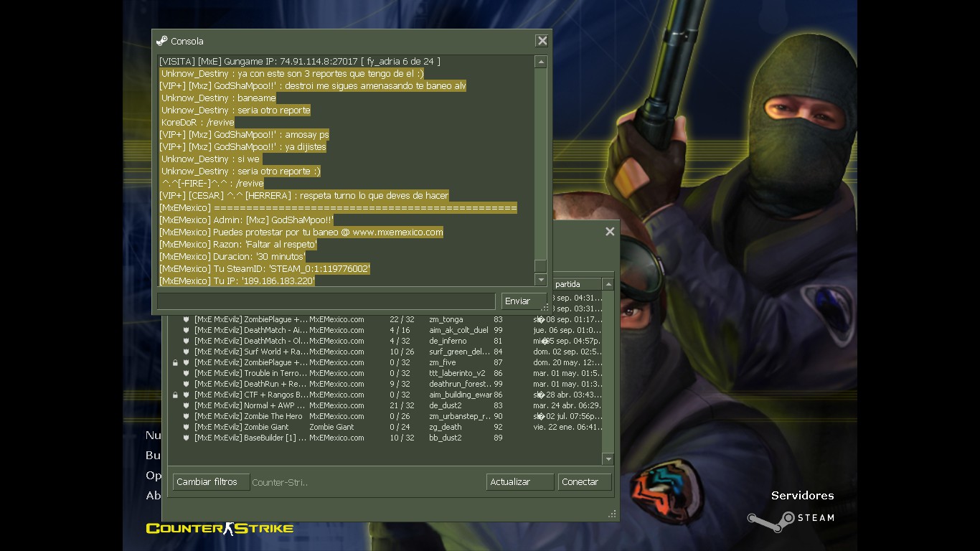Viewport: 980px width, 551px height.
Task: Click shield icon of Surf World server
Action: (x=186, y=352)
